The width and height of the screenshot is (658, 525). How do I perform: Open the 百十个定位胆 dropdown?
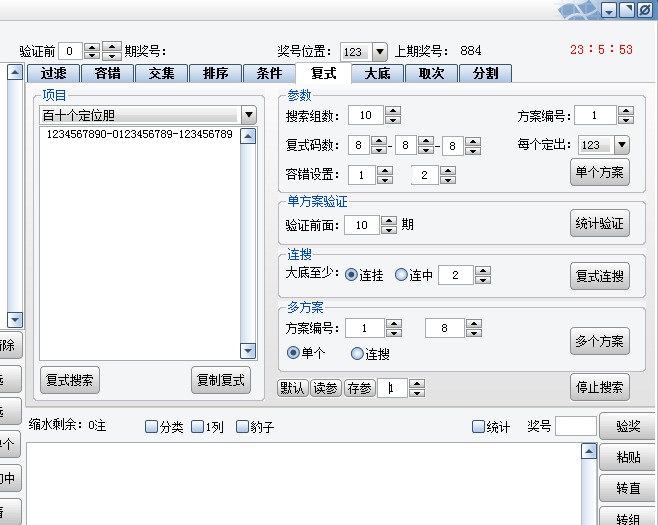[x=249, y=115]
